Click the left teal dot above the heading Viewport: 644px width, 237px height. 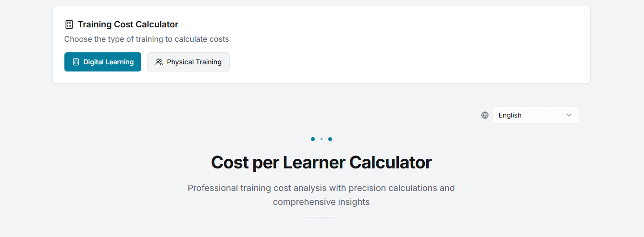(313, 139)
